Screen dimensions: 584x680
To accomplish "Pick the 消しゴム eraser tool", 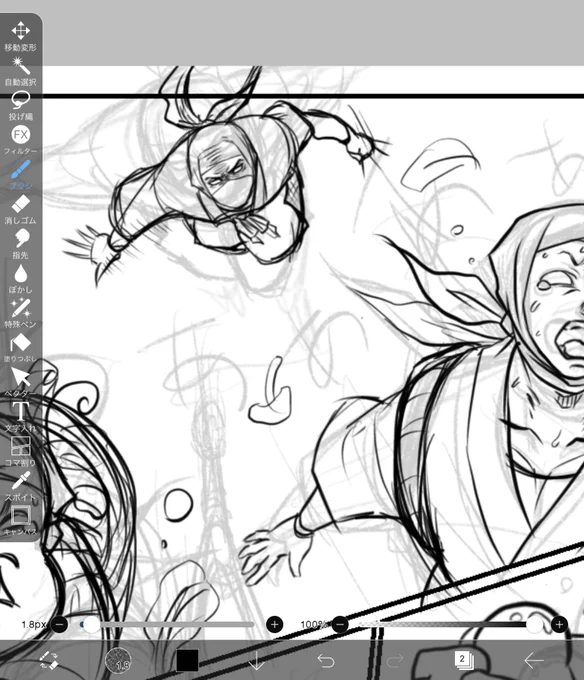I will click(x=20, y=209).
